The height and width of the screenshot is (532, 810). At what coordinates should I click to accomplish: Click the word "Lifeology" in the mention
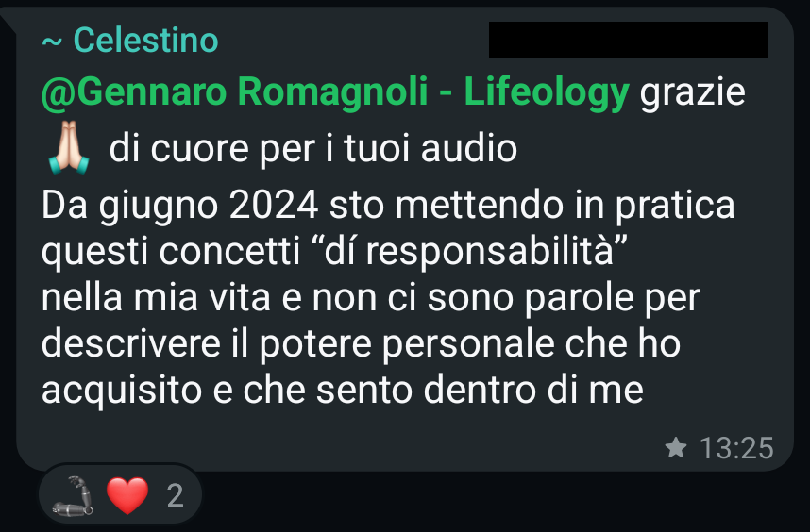pos(547,91)
